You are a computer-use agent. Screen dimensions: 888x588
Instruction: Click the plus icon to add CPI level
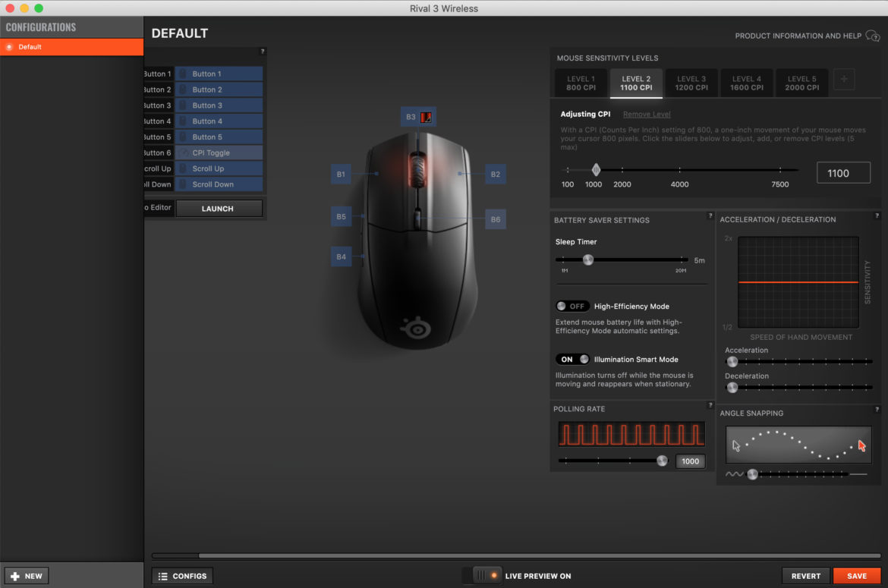pyautogui.click(x=842, y=79)
